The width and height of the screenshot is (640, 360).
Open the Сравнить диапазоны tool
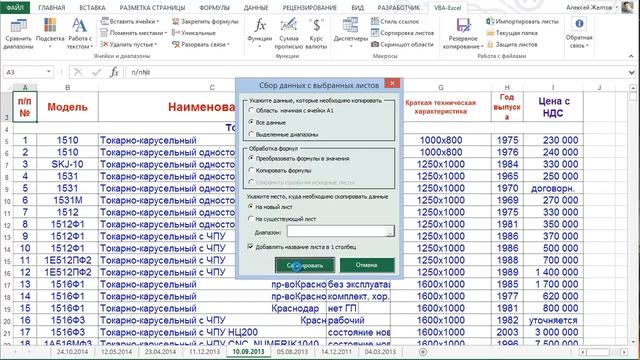(18, 33)
